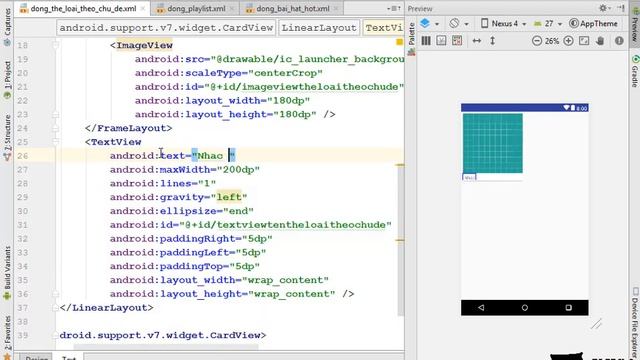This screenshot has height=360, width=640.
Task: Collapse ImageView tag fold marker
Action: [56, 45]
